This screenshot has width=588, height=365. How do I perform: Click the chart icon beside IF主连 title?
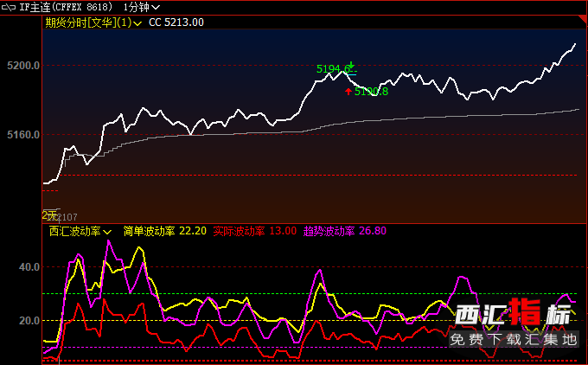click(x=10, y=7)
